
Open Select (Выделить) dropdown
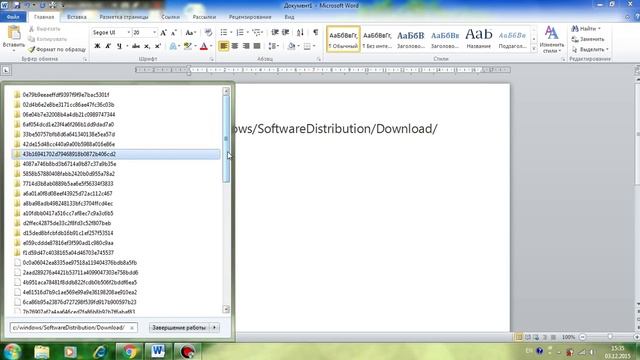590,49
